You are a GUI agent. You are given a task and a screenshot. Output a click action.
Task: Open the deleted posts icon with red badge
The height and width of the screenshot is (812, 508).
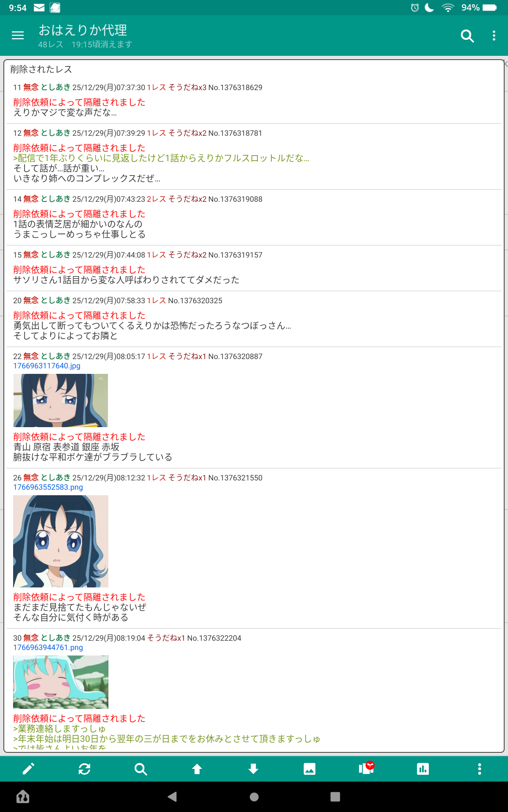pyautogui.click(x=367, y=768)
